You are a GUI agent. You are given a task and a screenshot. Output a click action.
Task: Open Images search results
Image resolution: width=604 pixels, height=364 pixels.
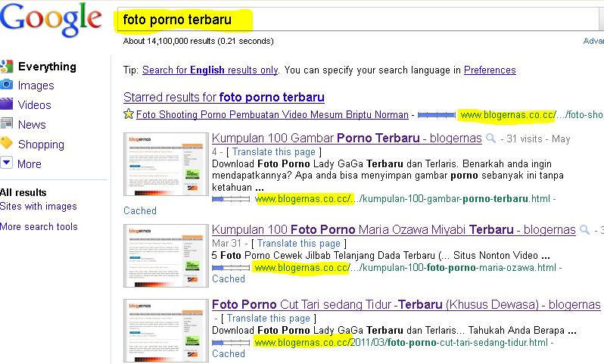[36, 86]
